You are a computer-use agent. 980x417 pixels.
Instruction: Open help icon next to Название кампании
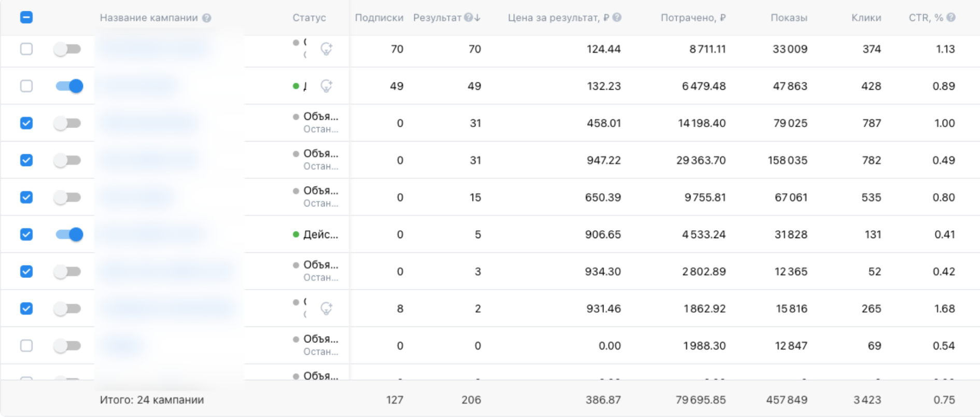click(207, 18)
